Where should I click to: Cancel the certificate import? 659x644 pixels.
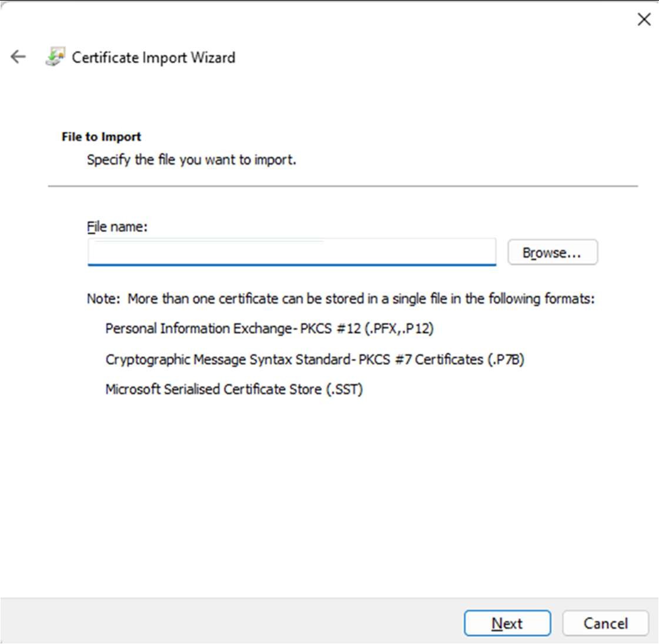coord(605,623)
